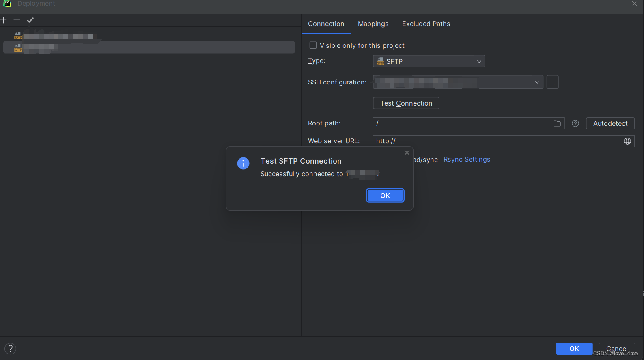Viewport: 644px width, 360px height.
Task: Click Autodetect for root path
Action: (x=610, y=123)
